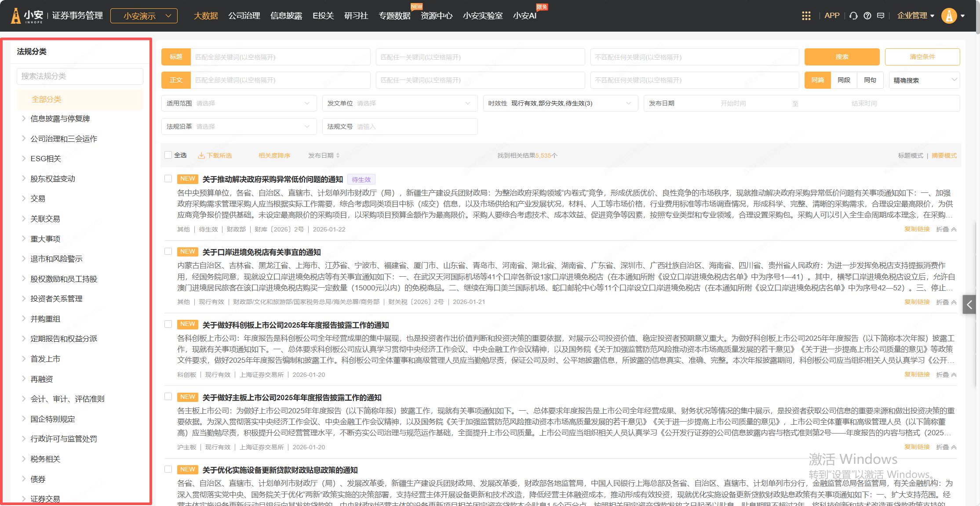Click the feedback message bubble icon
Viewport: 980px width, 506px height.
click(881, 16)
